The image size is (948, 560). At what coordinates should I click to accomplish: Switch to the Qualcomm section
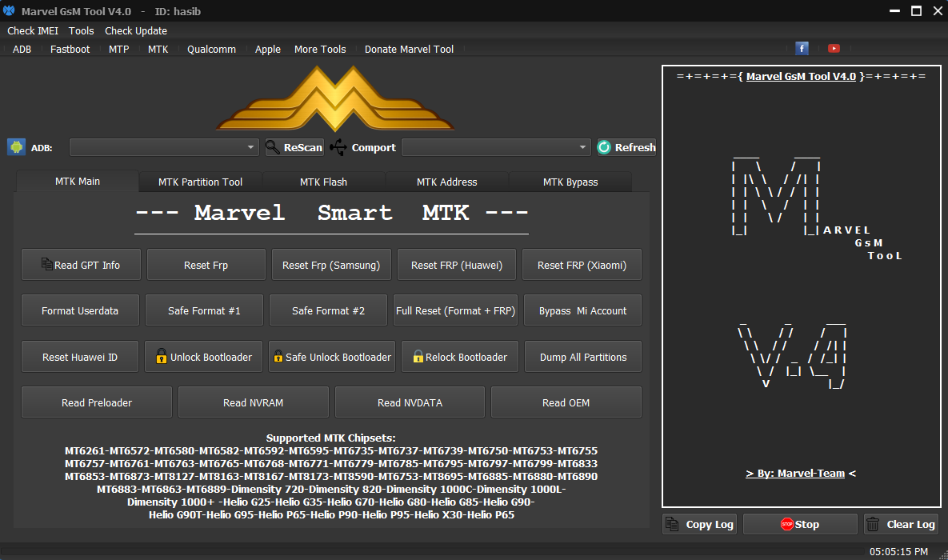coord(211,49)
